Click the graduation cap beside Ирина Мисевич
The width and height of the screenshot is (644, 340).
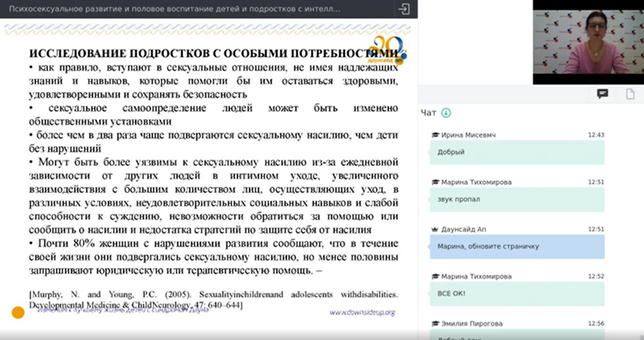(435, 135)
